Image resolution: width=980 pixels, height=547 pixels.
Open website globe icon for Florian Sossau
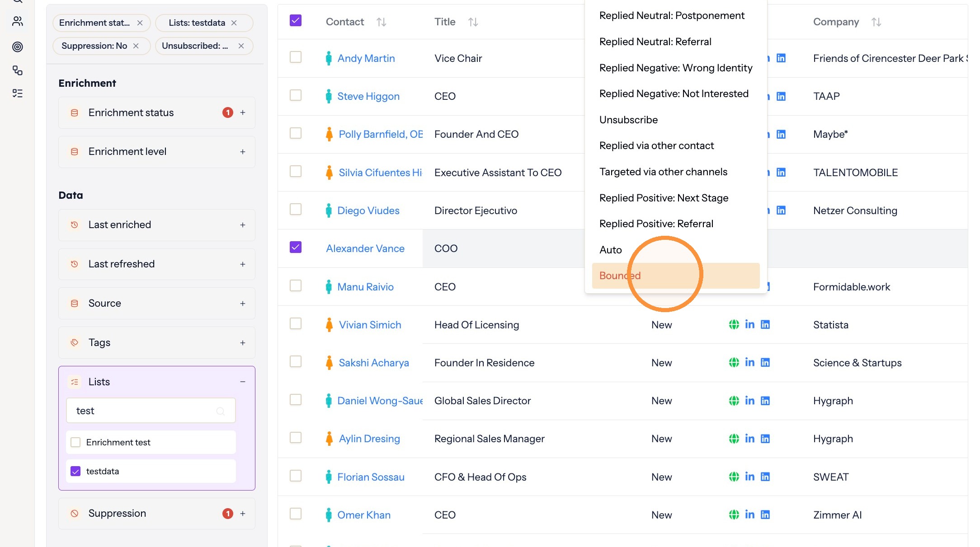pos(734,477)
